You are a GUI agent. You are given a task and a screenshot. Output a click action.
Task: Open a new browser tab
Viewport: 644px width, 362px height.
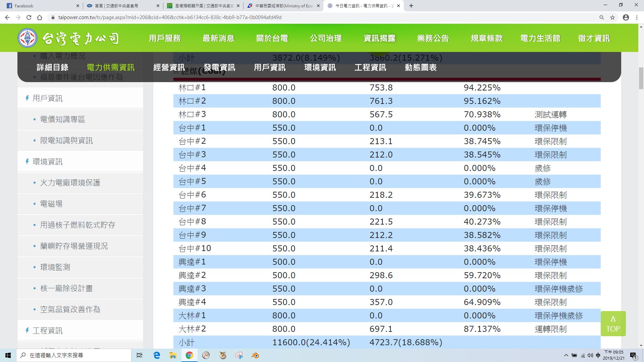411,6
